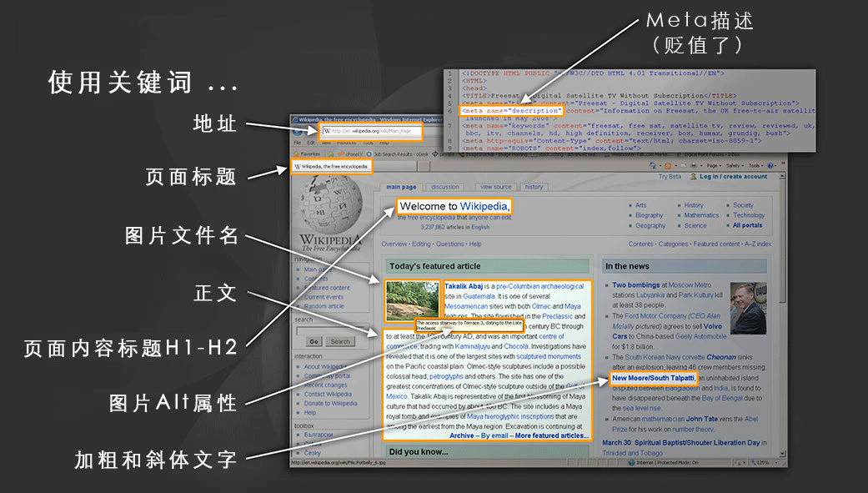Click the Wikipedia globe logo

[331, 204]
